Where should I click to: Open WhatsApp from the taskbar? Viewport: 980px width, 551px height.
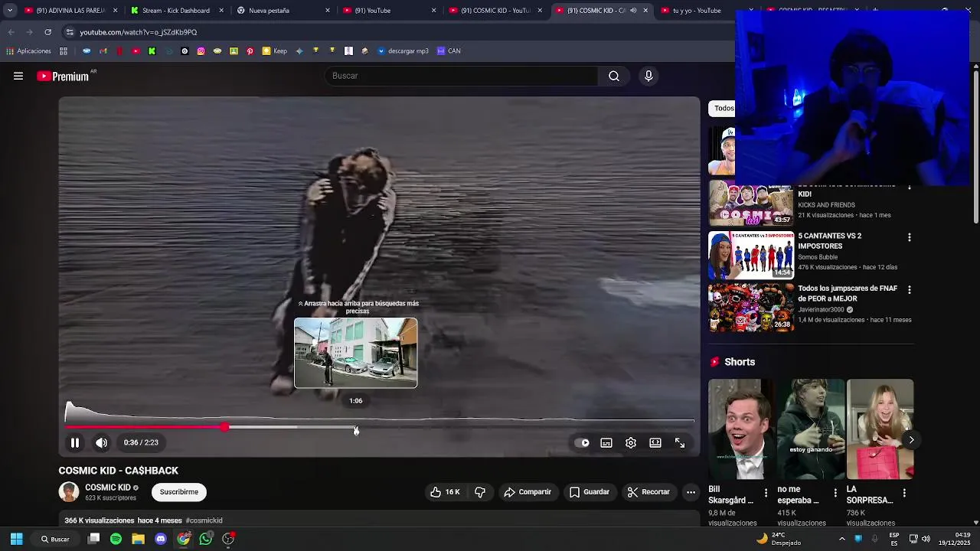click(206, 539)
